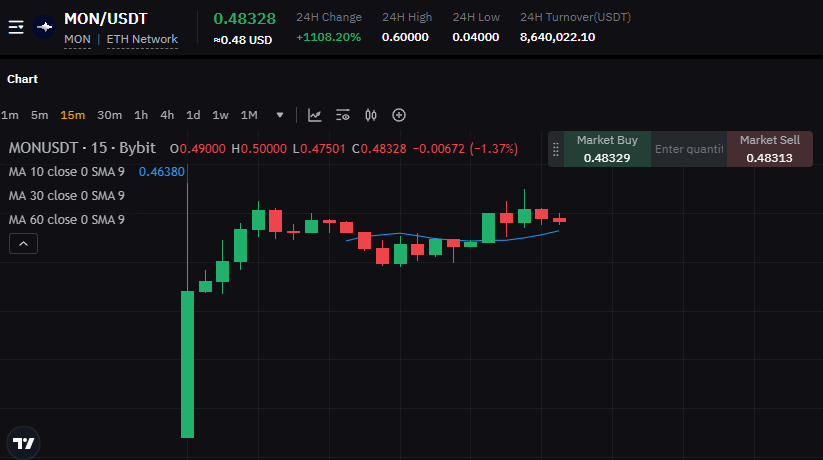Click the large green opening candle
Screen dimensions: 823x460
pos(187,364)
